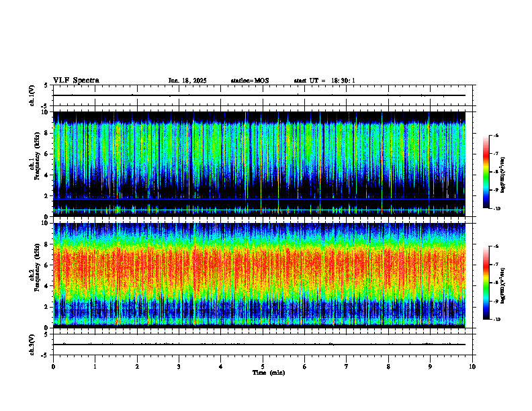Click the "ch.3(V)" axis label
This screenshot has height=411, width=532.
coord(32,345)
